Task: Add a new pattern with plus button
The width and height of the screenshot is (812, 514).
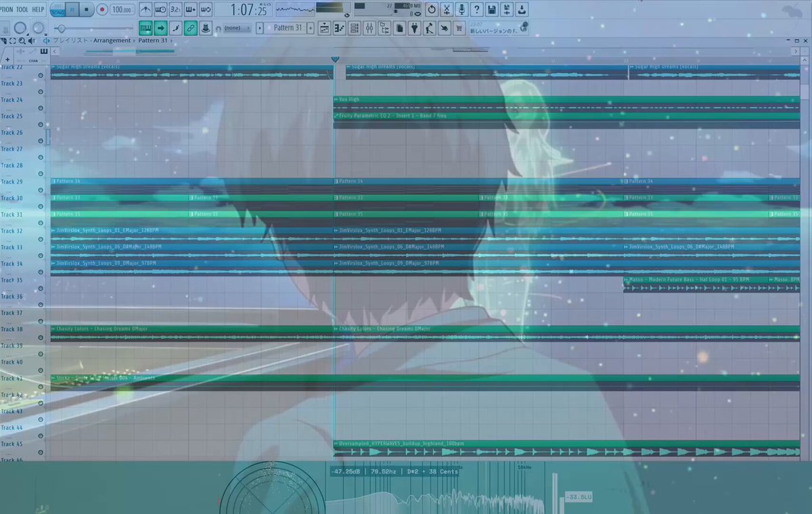Action: [x=311, y=28]
